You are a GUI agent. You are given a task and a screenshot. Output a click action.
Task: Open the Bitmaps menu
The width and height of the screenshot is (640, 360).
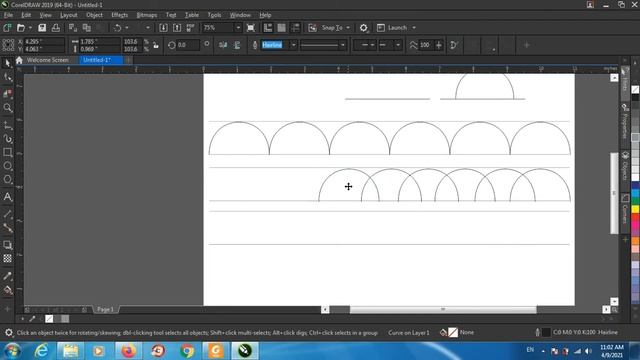pos(147,15)
